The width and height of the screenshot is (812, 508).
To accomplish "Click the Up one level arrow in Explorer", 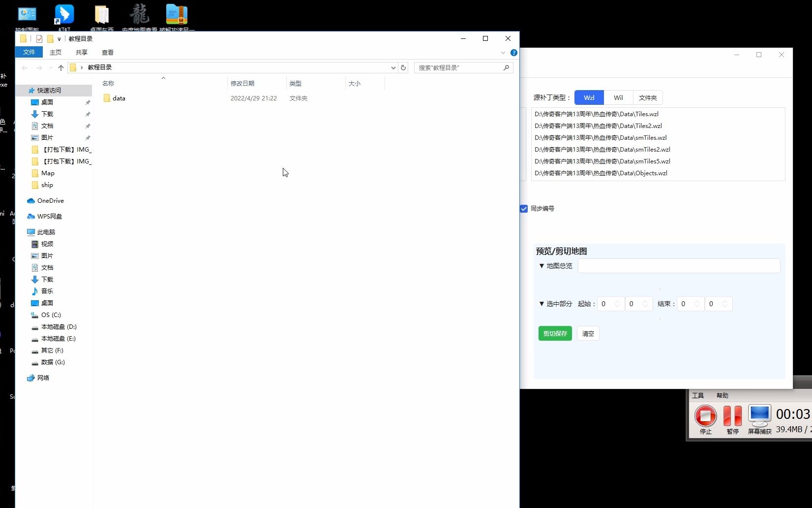I will [x=60, y=67].
